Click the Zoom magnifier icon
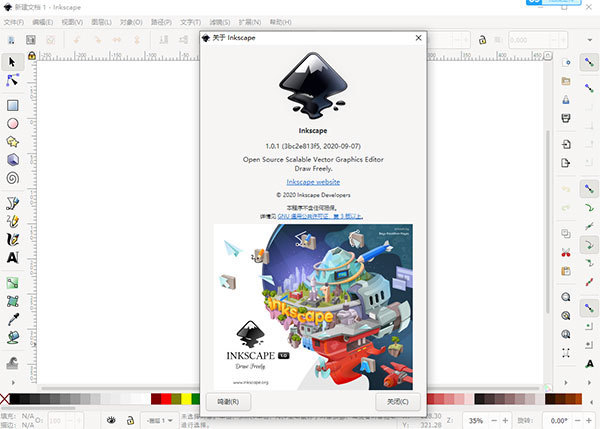Viewport: 600px width, 429px height. coord(566,297)
